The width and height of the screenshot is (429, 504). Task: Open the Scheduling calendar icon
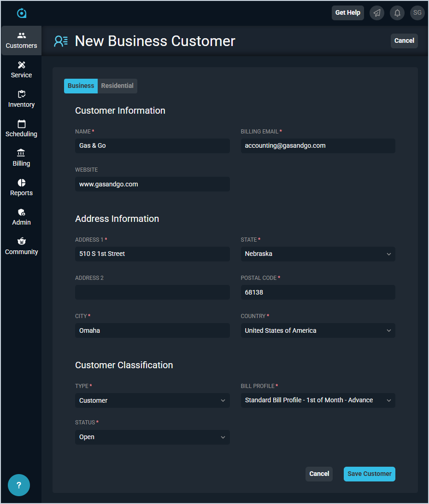coord(21,128)
